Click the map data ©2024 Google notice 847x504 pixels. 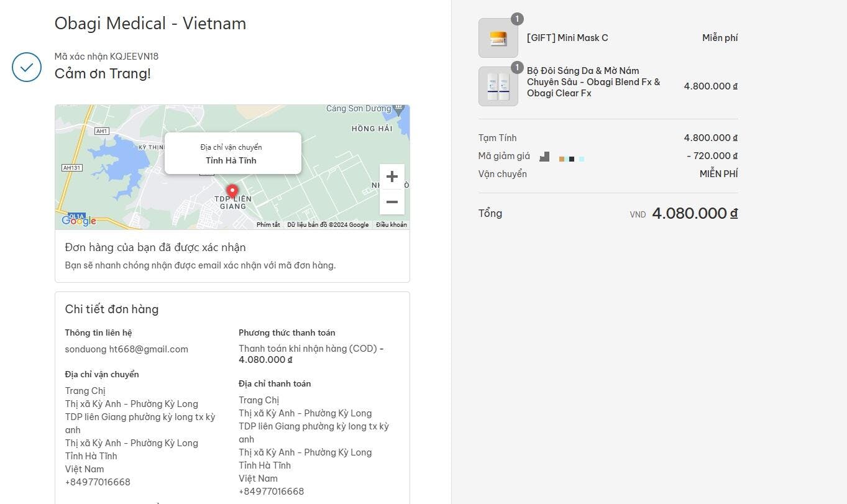click(x=327, y=225)
